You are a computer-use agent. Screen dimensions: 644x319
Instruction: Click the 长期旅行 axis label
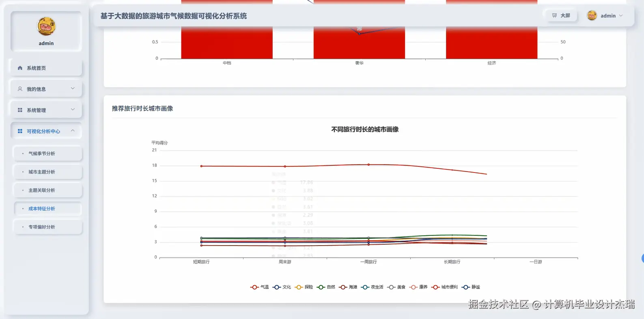452,262
